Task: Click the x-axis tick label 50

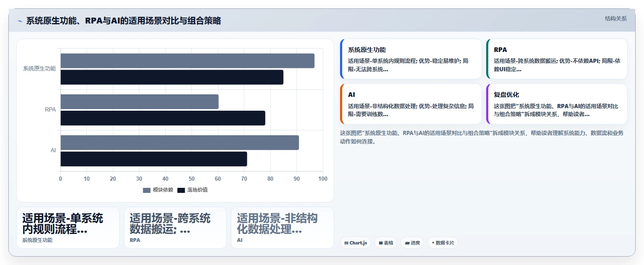Action: click(192, 179)
